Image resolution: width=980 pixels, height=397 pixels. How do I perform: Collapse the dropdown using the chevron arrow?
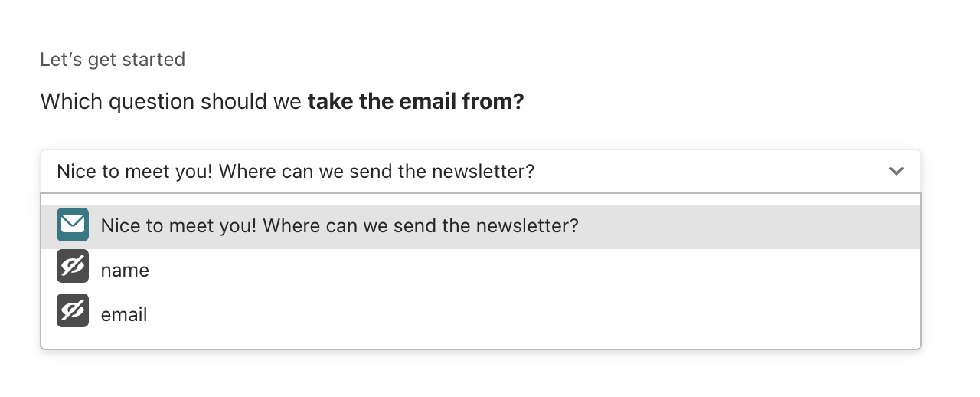coord(896,171)
